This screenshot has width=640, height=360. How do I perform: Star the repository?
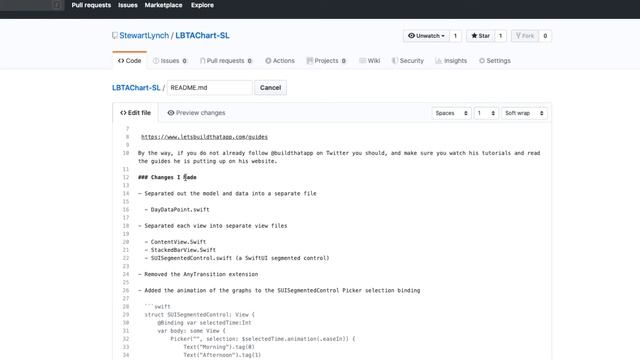point(480,36)
